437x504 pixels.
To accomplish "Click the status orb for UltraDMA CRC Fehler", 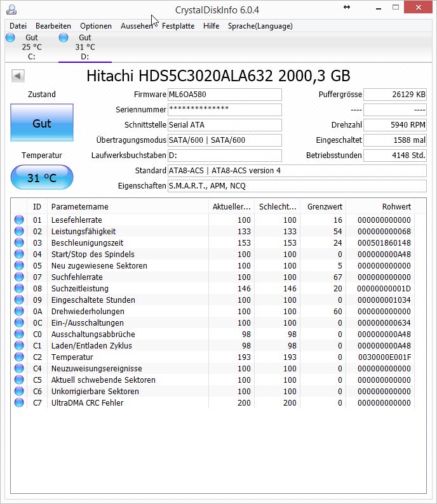I will click(x=19, y=402).
